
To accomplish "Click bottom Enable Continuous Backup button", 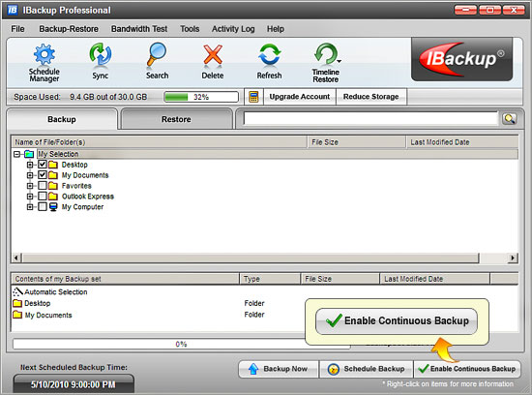I will click(x=467, y=369).
